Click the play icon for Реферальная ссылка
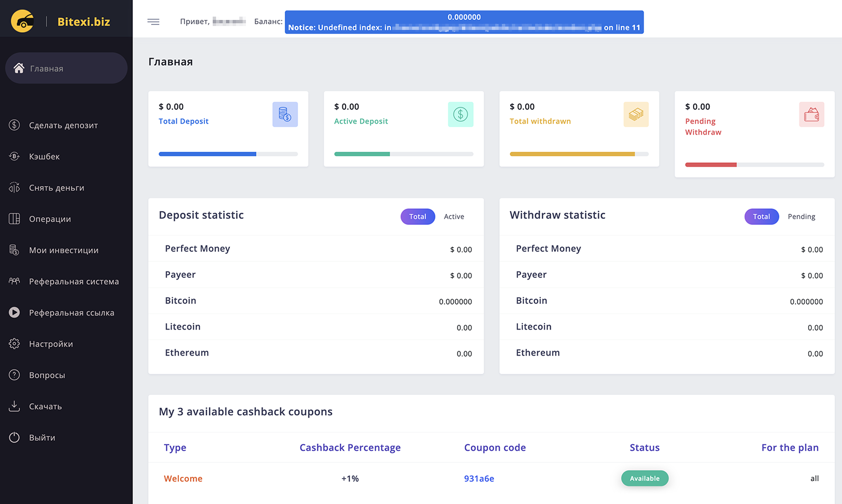The width and height of the screenshot is (842, 504). [x=14, y=312]
